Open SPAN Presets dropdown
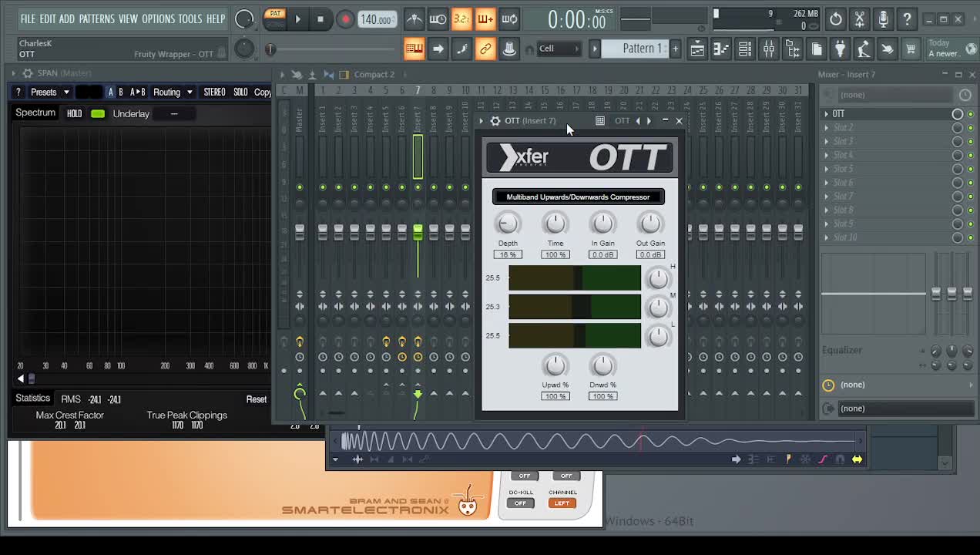980x555 pixels. click(x=50, y=92)
